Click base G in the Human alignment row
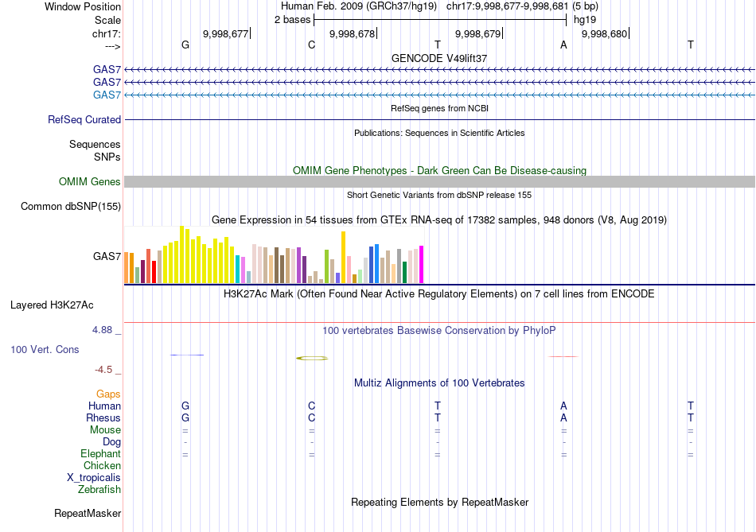This screenshot has width=756, height=532. [185, 406]
